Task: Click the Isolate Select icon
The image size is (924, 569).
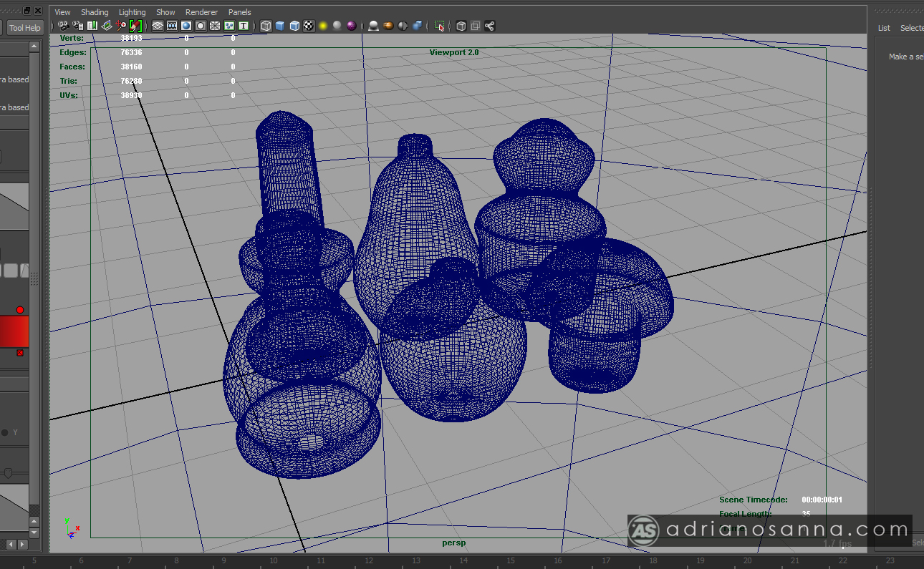Action: click(440, 26)
